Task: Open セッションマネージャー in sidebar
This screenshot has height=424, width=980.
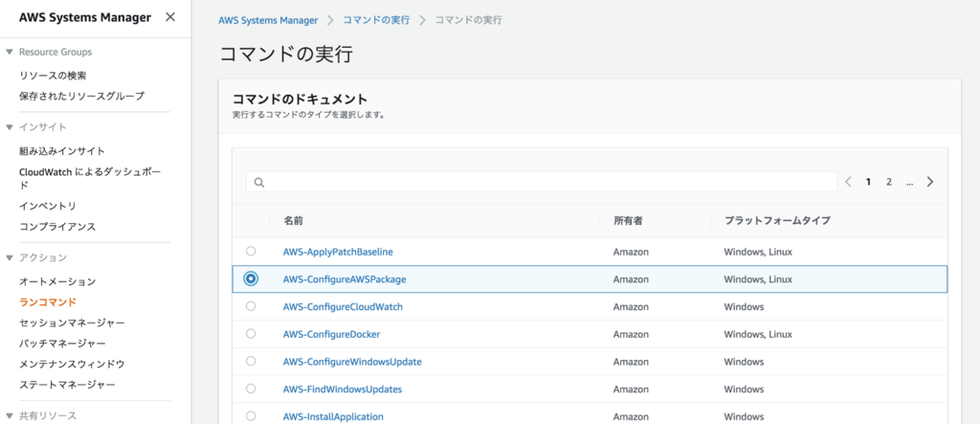Action: tap(72, 323)
